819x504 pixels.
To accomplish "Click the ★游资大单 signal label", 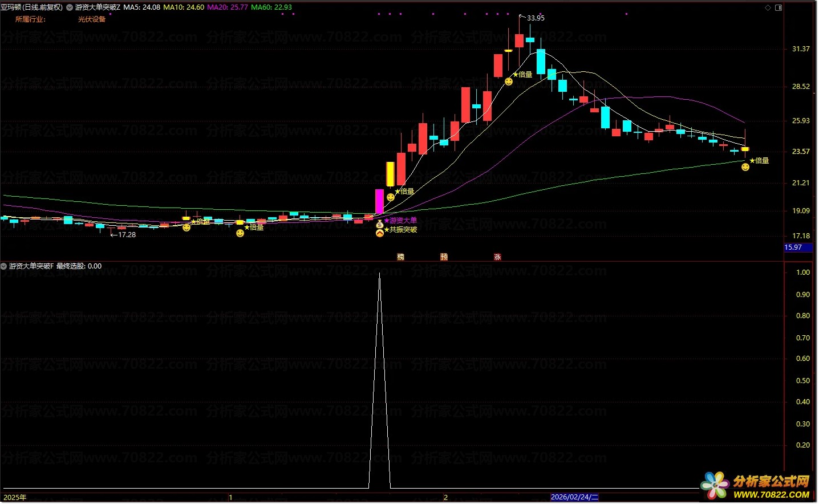I will 400,221.
